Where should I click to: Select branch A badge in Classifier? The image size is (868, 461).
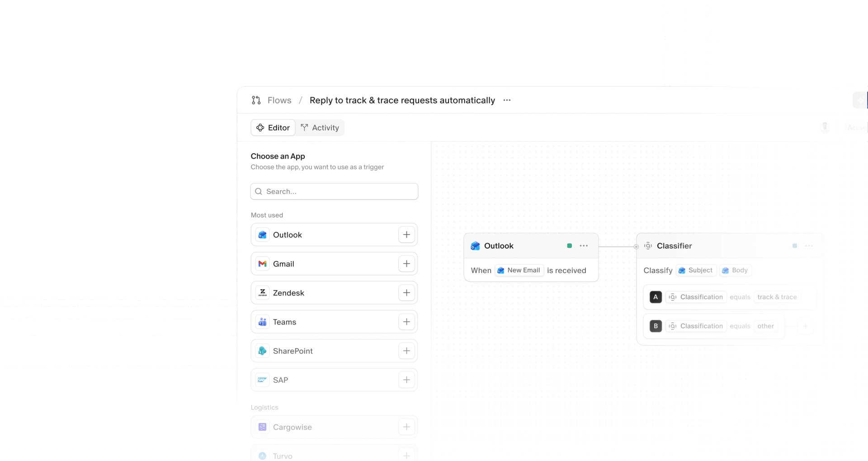click(x=656, y=297)
